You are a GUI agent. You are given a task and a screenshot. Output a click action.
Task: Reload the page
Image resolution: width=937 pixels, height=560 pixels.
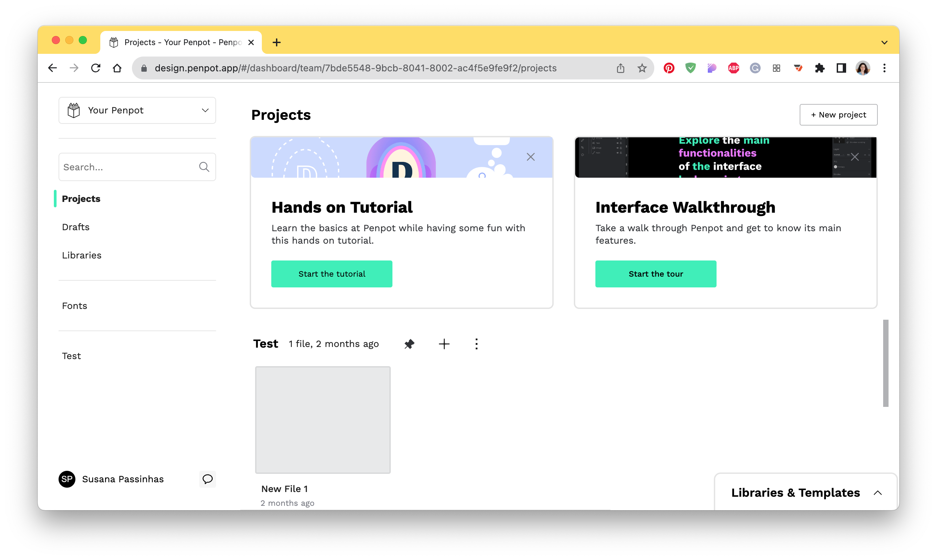(x=96, y=68)
